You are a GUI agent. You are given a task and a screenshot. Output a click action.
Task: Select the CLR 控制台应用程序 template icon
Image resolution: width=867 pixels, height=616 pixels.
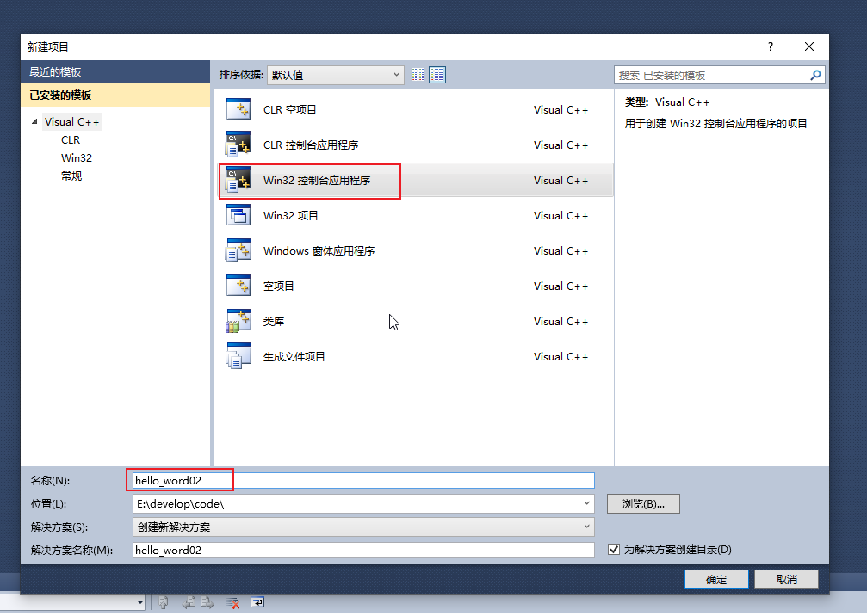pos(238,145)
